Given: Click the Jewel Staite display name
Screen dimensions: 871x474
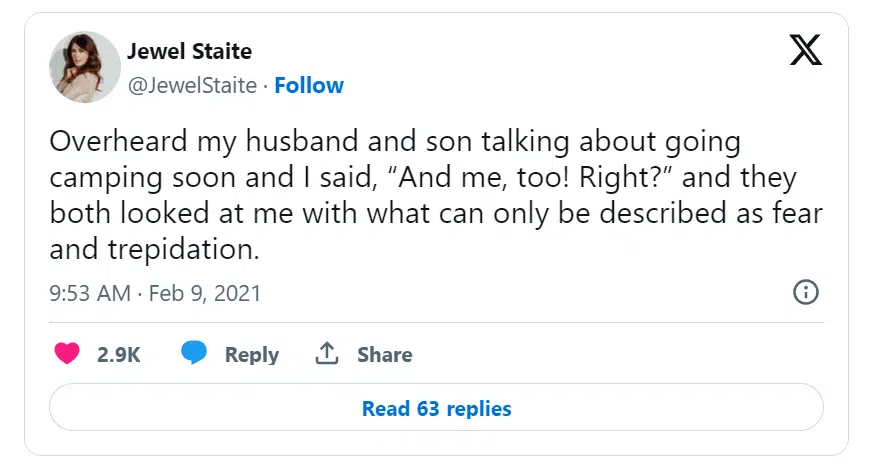Looking at the screenshot, I should click(189, 51).
